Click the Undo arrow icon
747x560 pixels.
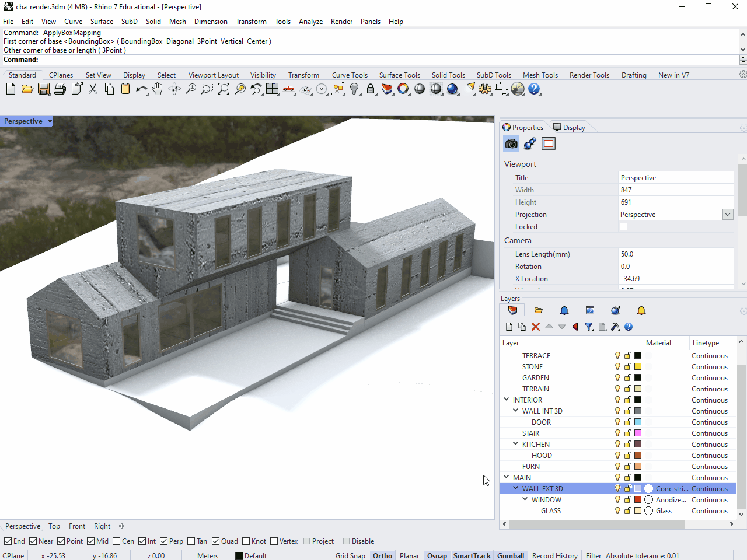point(141,89)
